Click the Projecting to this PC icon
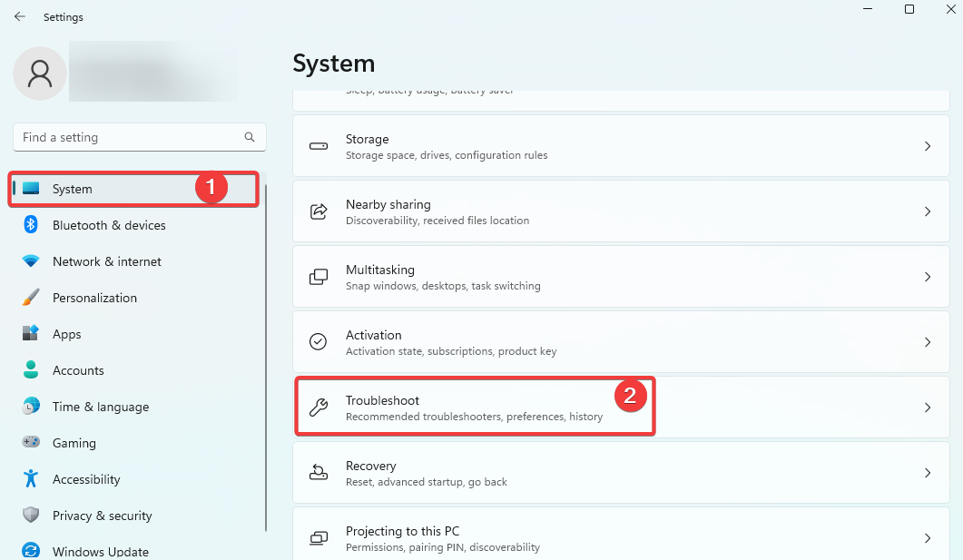The image size is (963, 560). (319, 538)
